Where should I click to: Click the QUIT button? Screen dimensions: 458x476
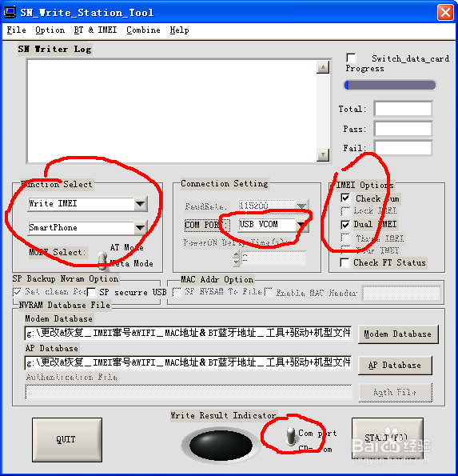pyautogui.click(x=67, y=439)
